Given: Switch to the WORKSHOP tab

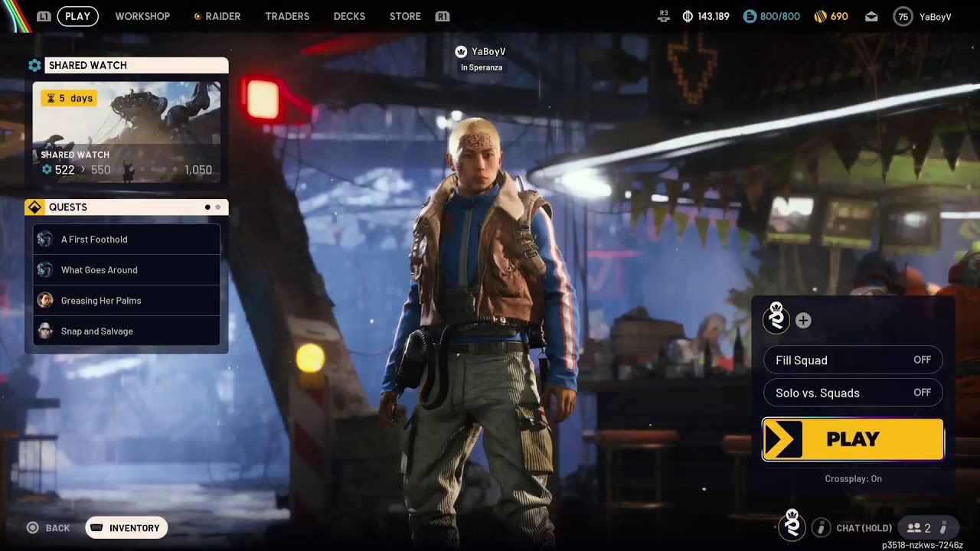Looking at the screenshot, I should (x=142, y=16).
